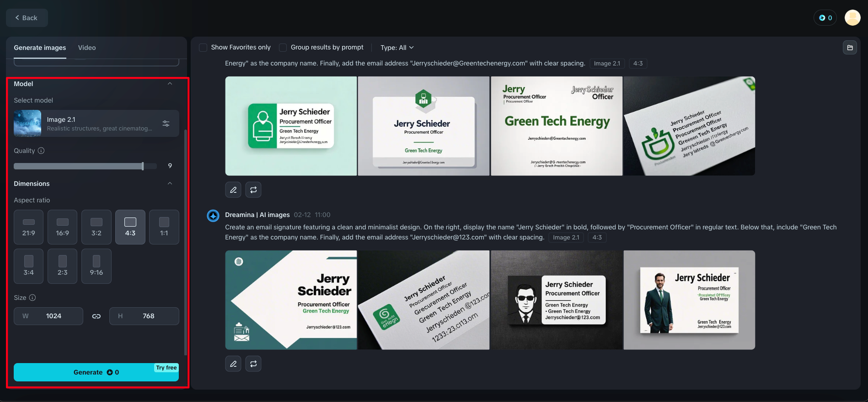Click Image 2.1 tag of Jerryschieder@123.com prompt
This screenshot has width=868, height=402.
(566, 238)
